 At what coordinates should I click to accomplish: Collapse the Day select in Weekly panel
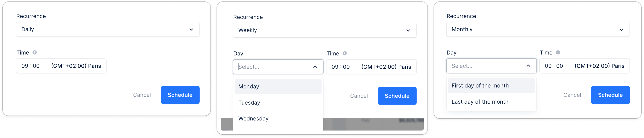[x=315, y=67]
